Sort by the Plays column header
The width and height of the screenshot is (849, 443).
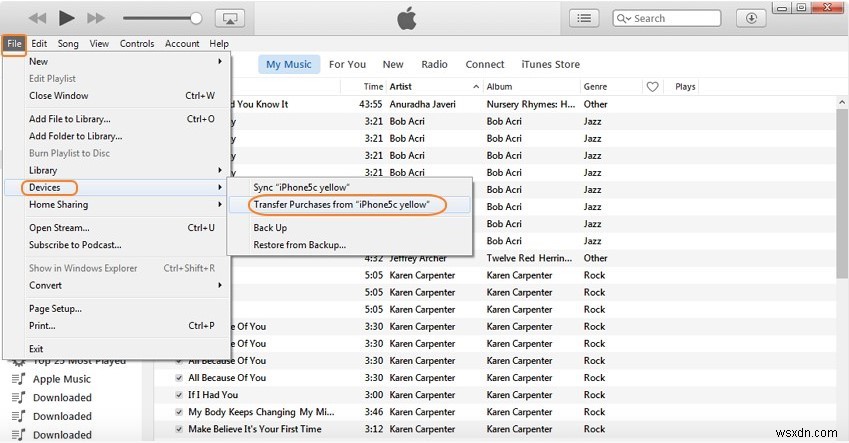(685, 87)
